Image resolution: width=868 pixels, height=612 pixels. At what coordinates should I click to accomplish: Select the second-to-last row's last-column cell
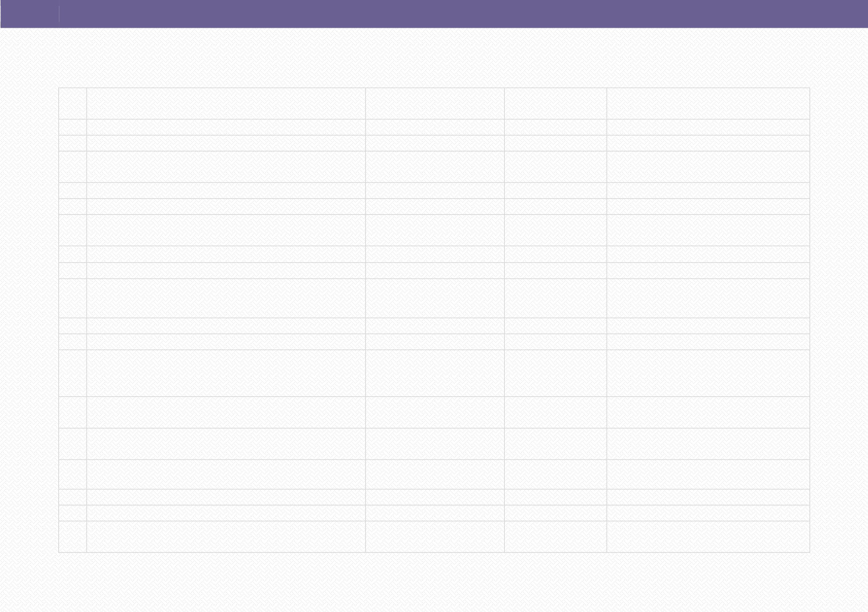tap(708, 513)
